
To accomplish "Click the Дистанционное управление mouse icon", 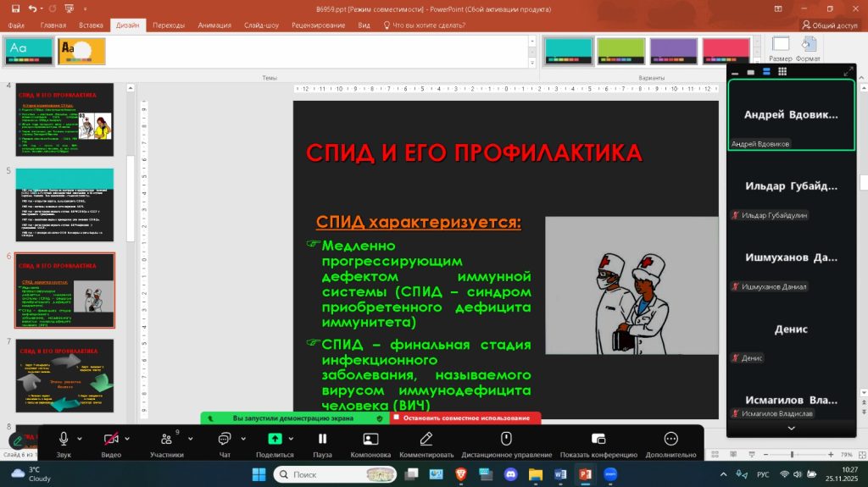I will coord(506,439).
